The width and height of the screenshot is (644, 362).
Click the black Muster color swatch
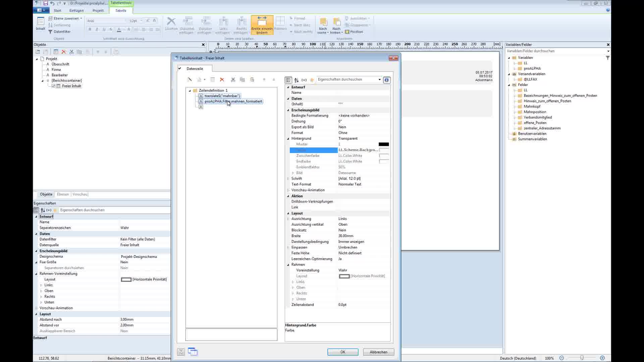click(384, 144)
